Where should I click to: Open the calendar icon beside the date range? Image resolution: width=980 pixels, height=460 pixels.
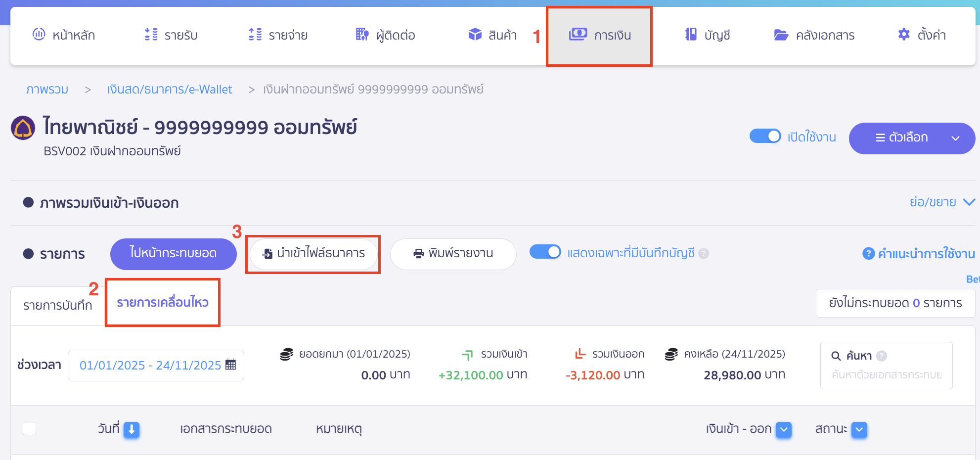pyautogui.click(x=230, y=365)
